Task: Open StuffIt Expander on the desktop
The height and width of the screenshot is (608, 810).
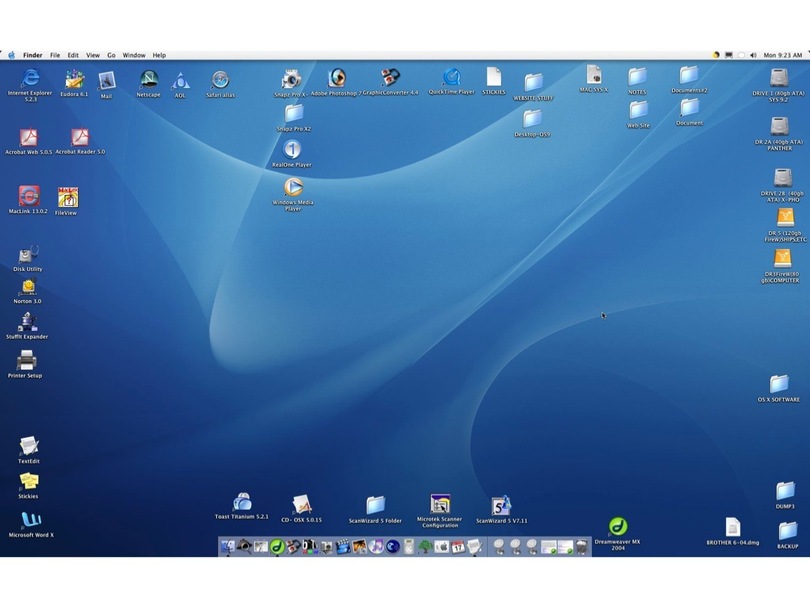Action: [x=27, y=322]
